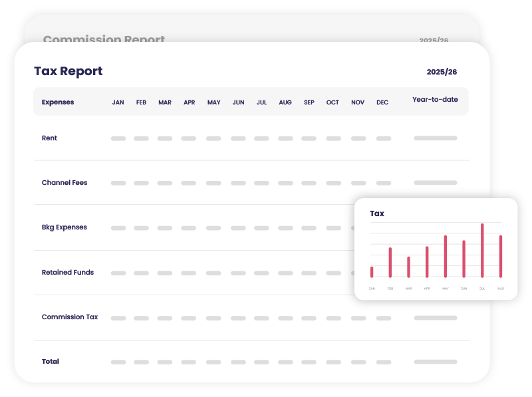
Task: Select the JAN bar in Tax chart
Action: [x=372, y=272]
